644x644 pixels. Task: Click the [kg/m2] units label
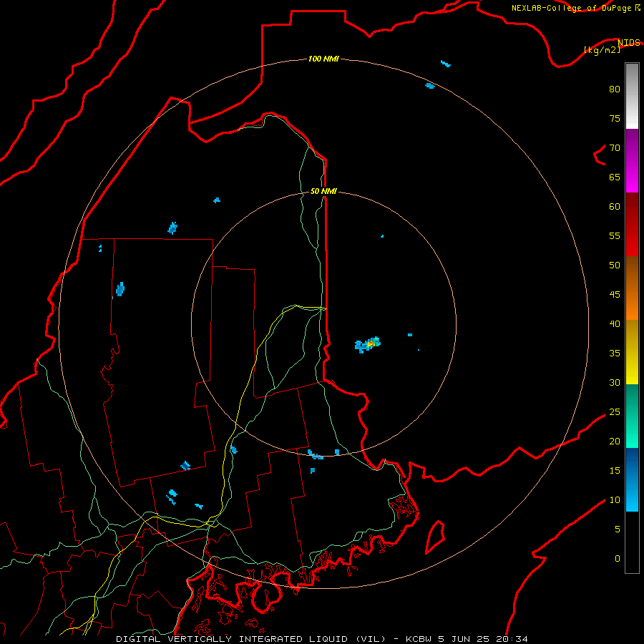602,50
